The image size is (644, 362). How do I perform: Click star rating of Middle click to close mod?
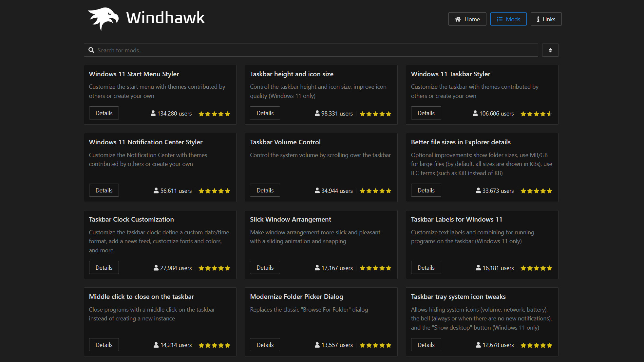click(x=215, y=345)
